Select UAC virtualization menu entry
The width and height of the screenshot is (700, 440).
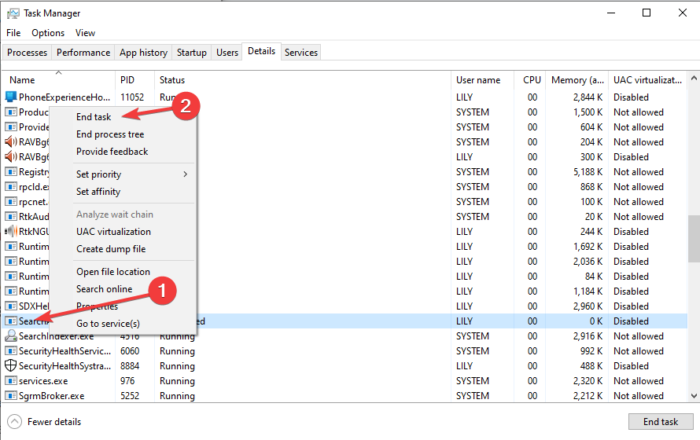[x=113, y=231]
